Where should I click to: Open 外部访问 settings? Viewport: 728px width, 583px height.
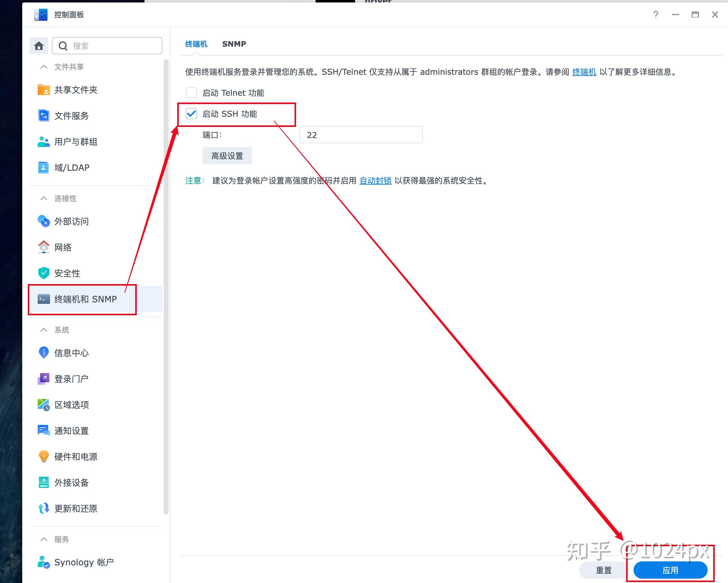[71, 221]
